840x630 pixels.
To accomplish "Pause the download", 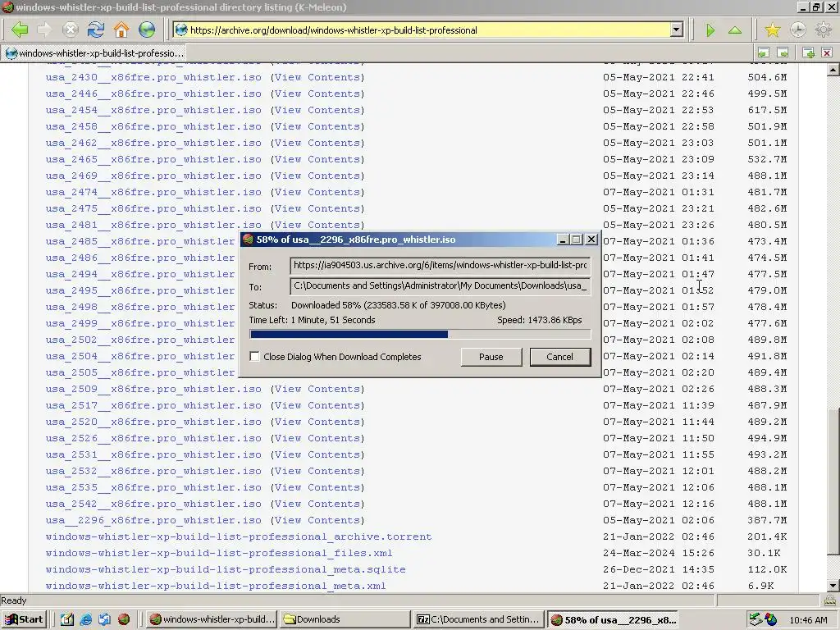I will 491,357.
